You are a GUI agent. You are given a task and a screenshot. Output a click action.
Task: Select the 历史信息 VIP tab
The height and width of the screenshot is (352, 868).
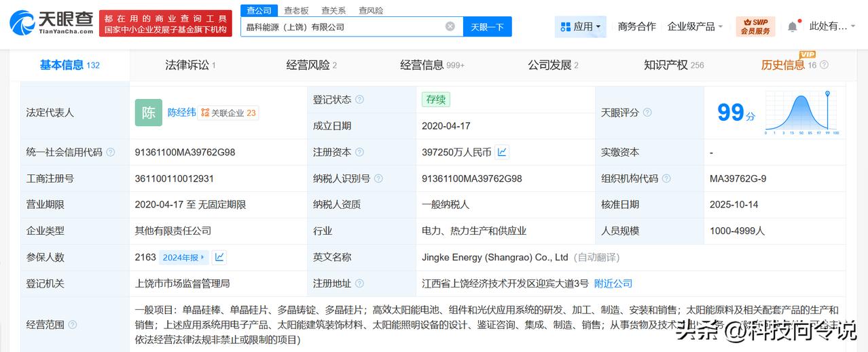[x=789, y=65]
